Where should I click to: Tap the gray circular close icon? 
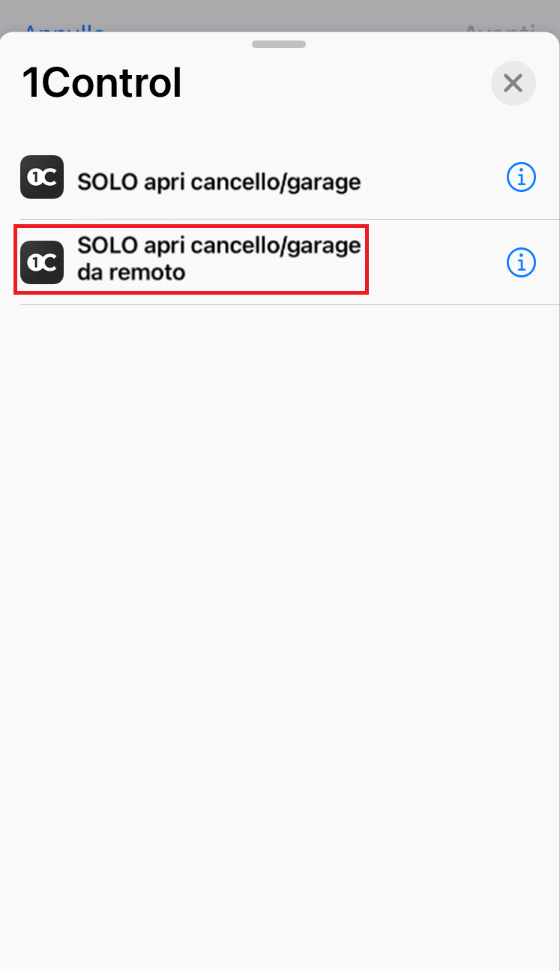[x=513, y=82]
